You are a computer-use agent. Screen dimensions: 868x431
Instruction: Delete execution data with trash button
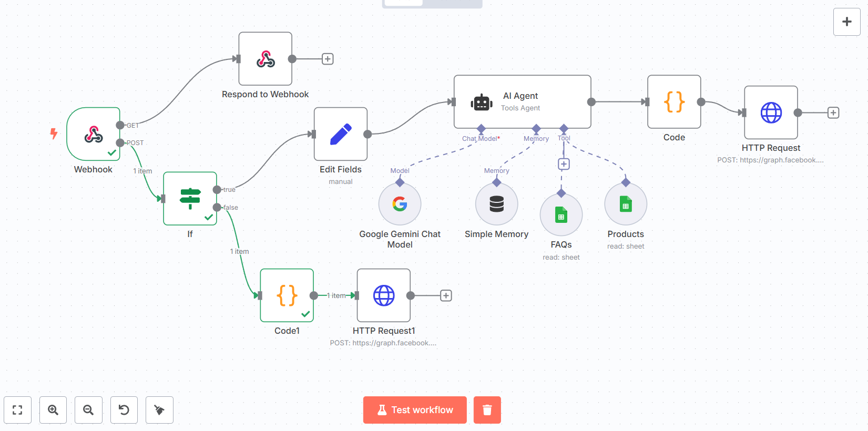tap(487, 410)
